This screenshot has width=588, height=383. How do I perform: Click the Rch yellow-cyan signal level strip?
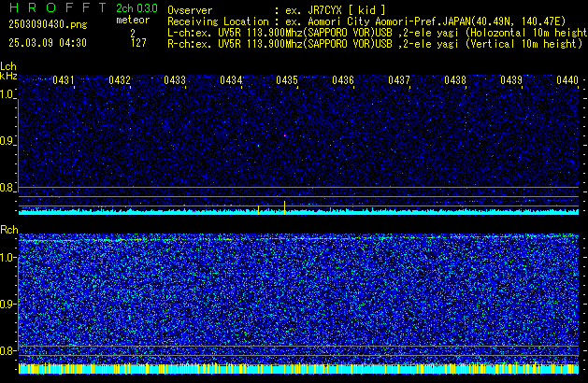point(298,369)
